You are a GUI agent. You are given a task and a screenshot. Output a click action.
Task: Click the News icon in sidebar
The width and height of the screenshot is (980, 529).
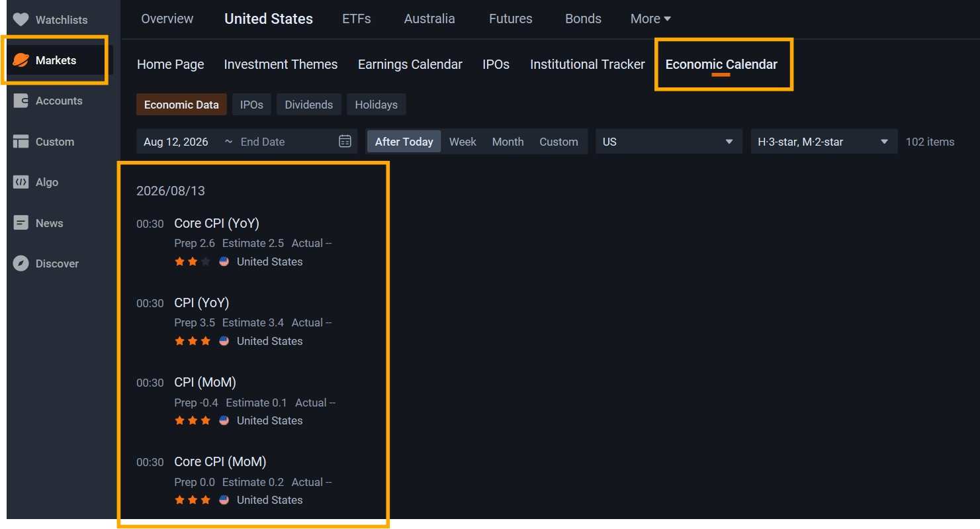coord(21,223)
